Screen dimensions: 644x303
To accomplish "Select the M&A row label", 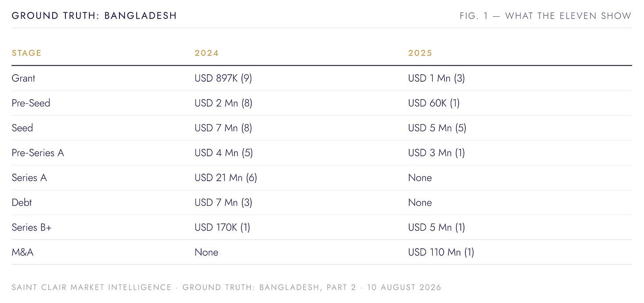I will tap(23, 252).
